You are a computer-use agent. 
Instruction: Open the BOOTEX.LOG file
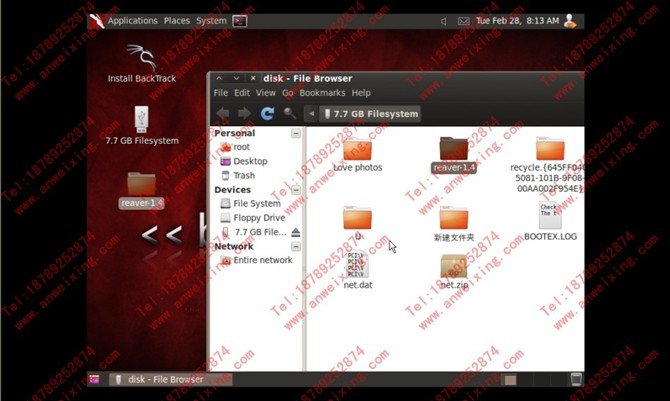(x=550, y=221)
